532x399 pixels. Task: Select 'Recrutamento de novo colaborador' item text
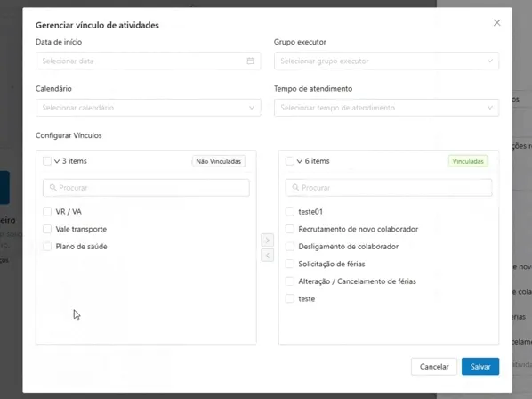point(359,229)
